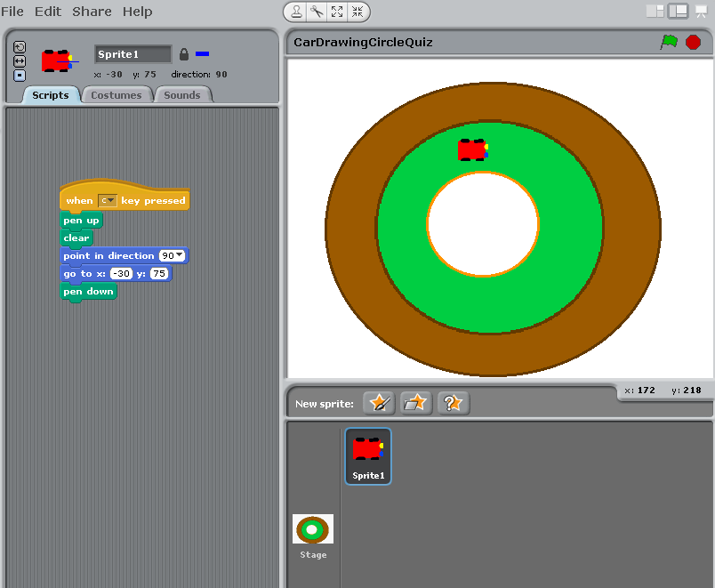Click the pen up block

(81, 221)
